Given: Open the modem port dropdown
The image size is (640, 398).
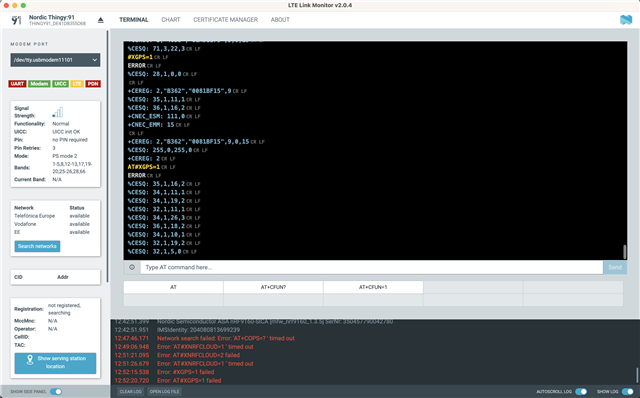Looking at the screenshot, I should pyautogui.click(x=55, y=60).
